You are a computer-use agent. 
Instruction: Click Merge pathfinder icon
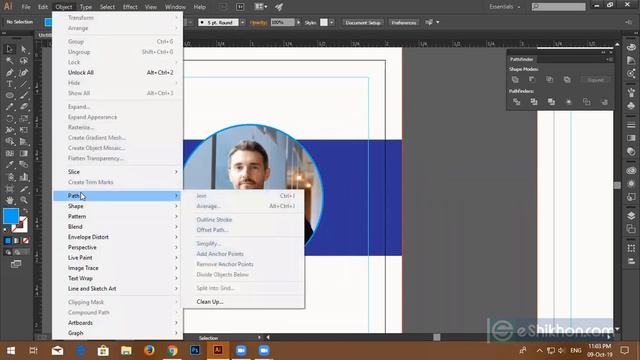coord(551,102)
